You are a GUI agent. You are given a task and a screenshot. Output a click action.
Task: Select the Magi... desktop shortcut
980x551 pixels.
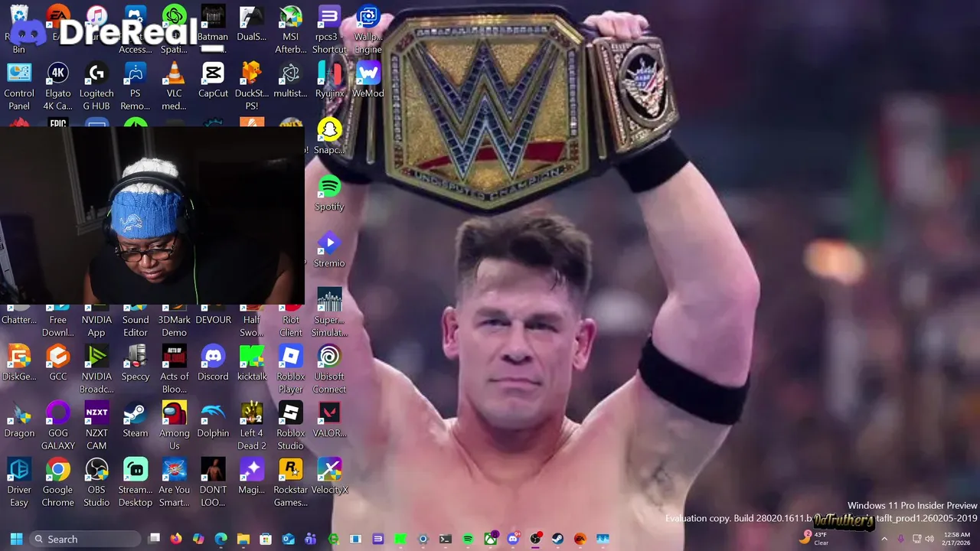252,477
